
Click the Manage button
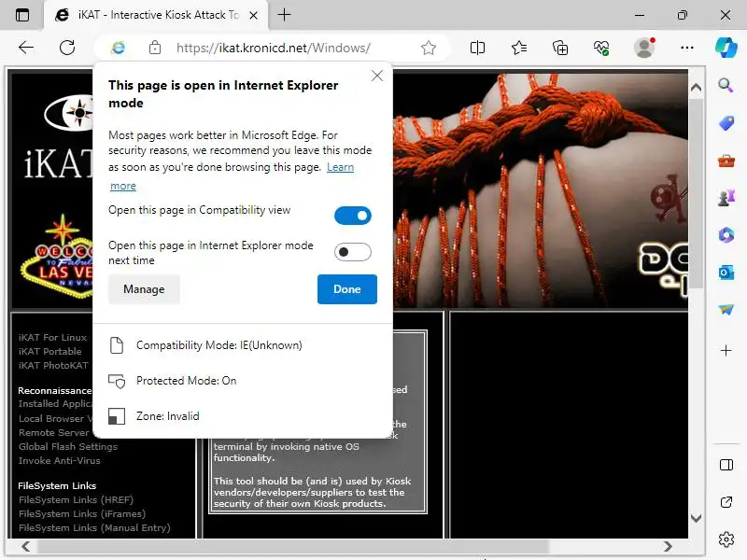point(144,289)
